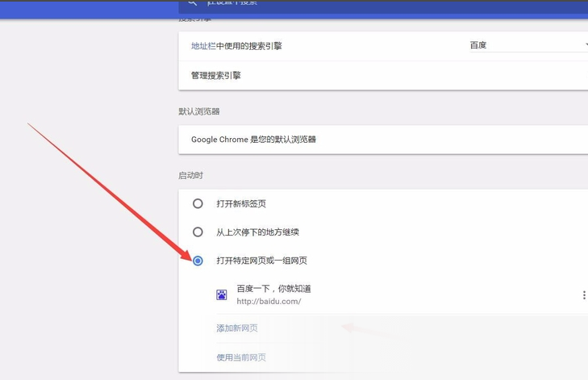Screen dimensions: 588x380
Task: Select the 从上次停下的地方继续 radio button
Action: click(x=198, y=232)
